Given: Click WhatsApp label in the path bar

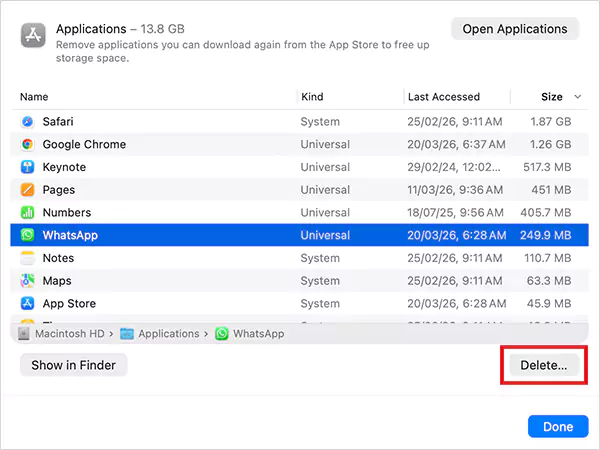Looking at the screenshot, I should click(x=259, y=334).
